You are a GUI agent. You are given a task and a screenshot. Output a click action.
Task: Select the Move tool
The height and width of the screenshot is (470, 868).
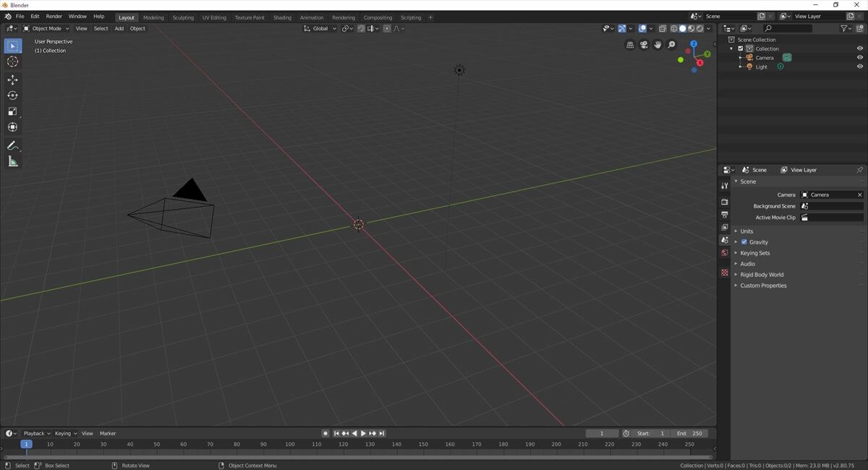(12, 80)
